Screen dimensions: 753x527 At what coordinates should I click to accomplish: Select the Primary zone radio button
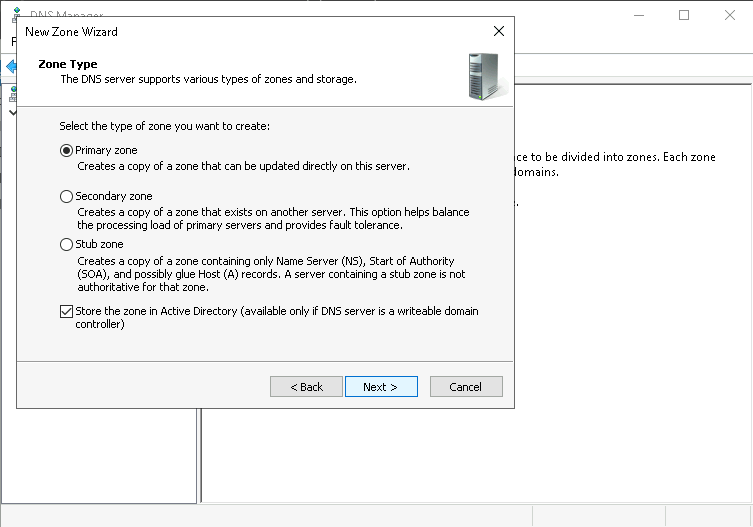tap(67, 150)
